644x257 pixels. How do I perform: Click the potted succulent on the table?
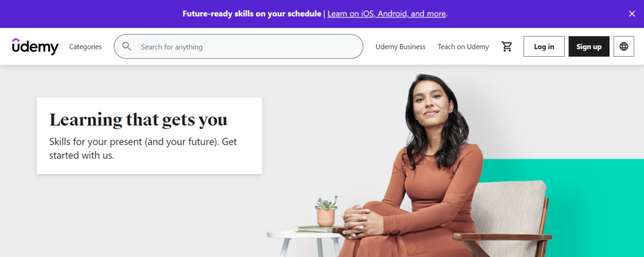326,212
